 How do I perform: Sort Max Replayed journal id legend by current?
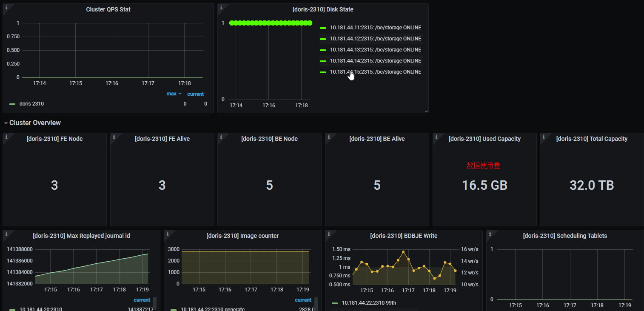[x=142, y=300]
